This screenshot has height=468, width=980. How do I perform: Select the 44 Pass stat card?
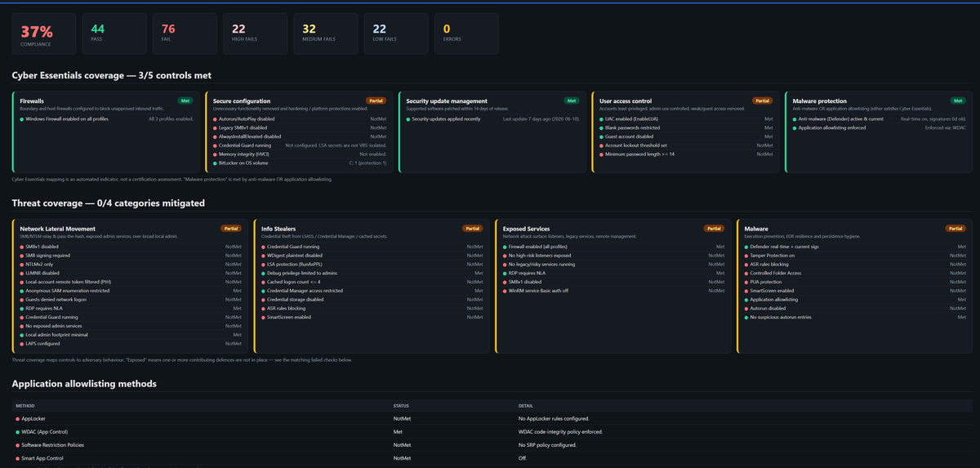(114, 33)
